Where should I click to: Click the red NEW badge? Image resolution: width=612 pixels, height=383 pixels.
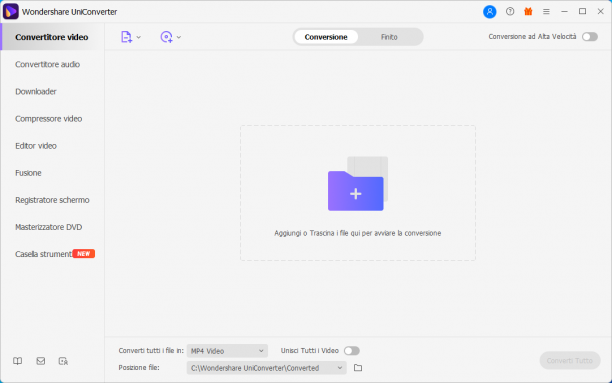click(84, 254)
